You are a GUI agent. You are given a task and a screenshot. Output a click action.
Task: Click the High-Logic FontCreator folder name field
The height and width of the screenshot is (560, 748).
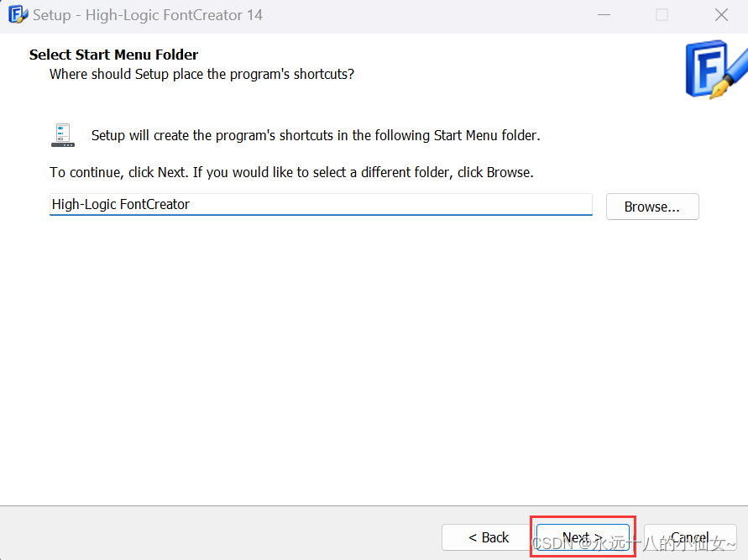[x=321, y=204]
